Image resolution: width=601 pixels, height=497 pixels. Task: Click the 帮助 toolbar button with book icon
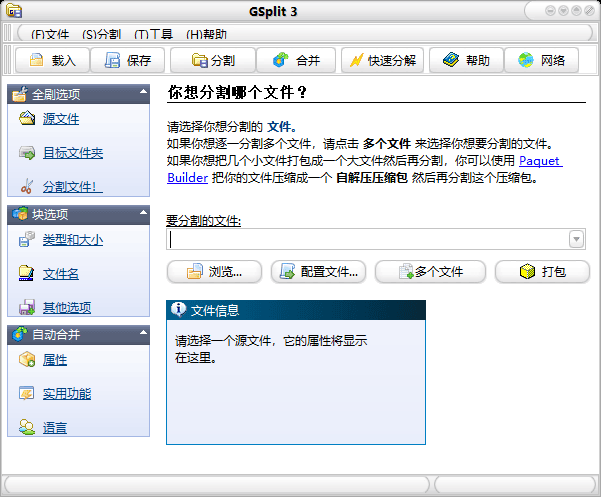click(466, 60)
